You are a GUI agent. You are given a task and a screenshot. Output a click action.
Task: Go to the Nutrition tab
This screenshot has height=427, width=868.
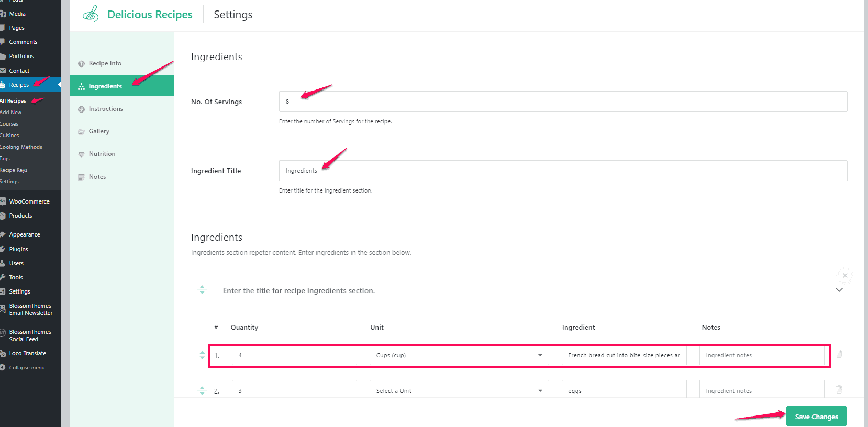[x=122, y=154]
